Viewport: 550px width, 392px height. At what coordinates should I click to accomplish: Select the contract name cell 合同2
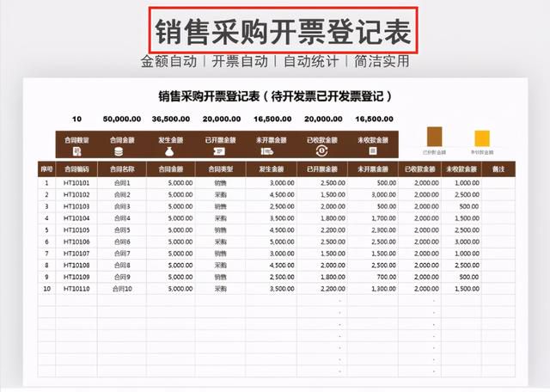click(x=122, y=195)
